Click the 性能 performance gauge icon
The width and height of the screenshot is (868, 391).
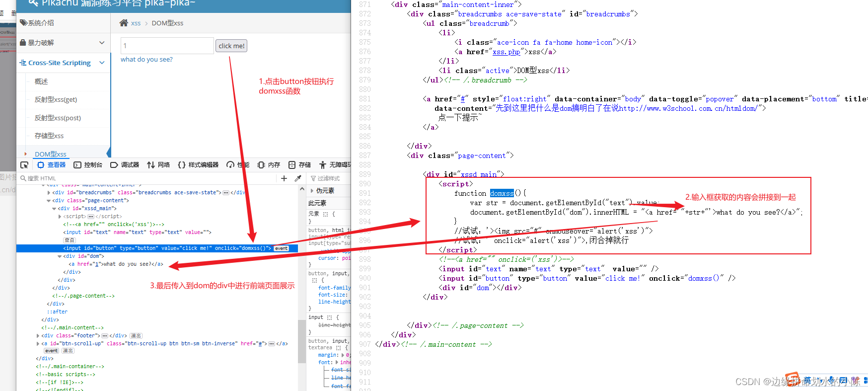click(230, 165)
